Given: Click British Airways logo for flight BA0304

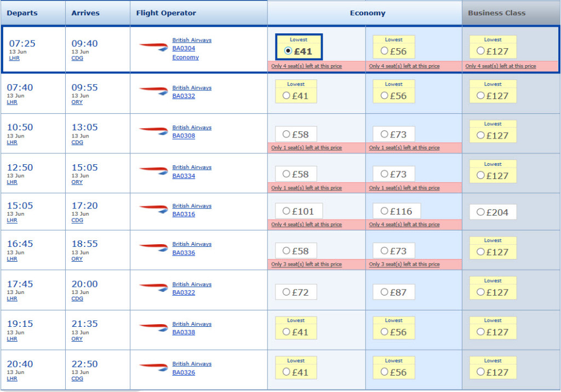Looking at the screenshot, I should (x=153, y=47).
